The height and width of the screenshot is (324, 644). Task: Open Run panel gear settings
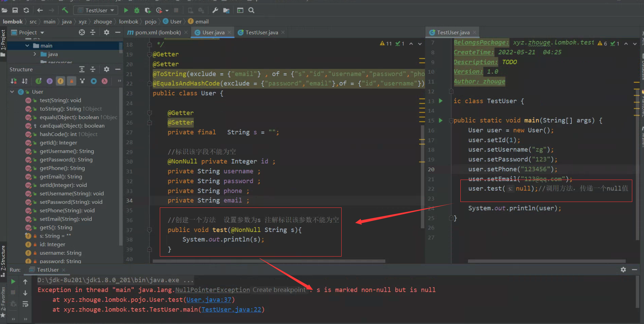point(623,270)
